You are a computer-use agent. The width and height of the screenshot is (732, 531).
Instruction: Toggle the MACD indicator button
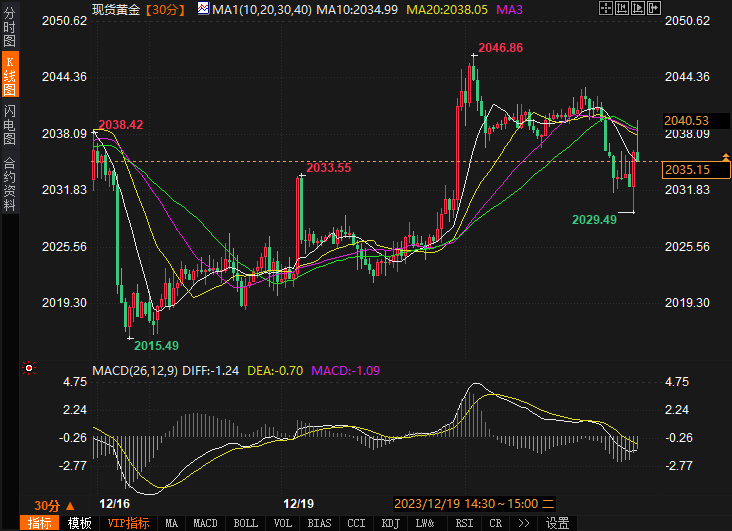(x=205, y=523)
